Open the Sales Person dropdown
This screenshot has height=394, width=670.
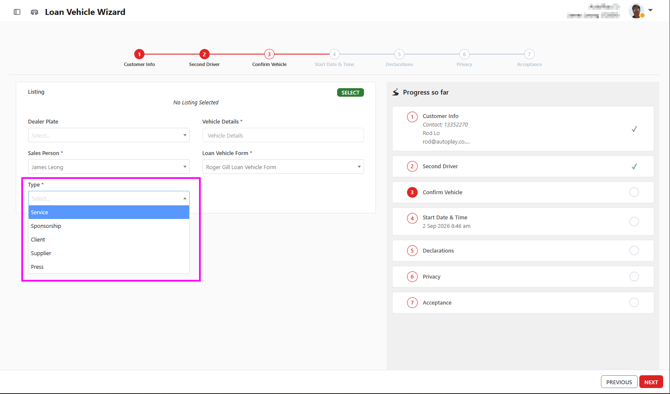[x=109, y=167]
